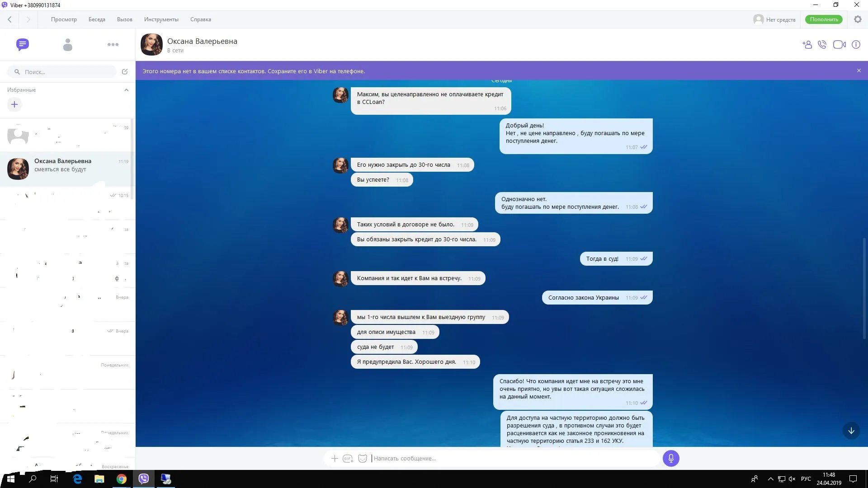Record voice message with microphone button
The image size is (868, 488).
(x=671, y=458)
